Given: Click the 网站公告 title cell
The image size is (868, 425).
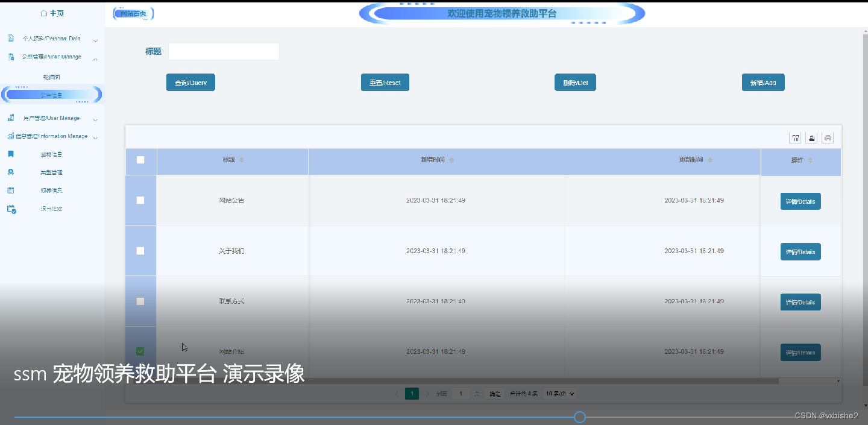Looking at the screenshot, I should coord(232,200).
